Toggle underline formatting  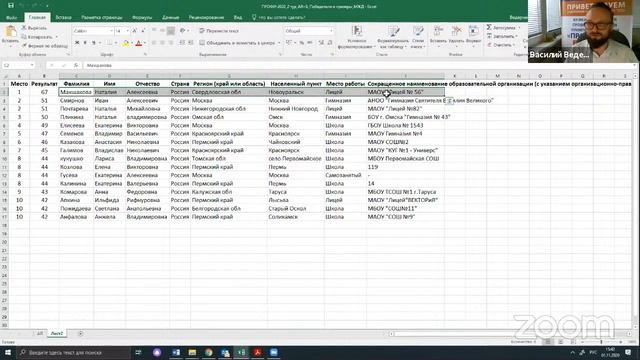(x=93, y=43)
